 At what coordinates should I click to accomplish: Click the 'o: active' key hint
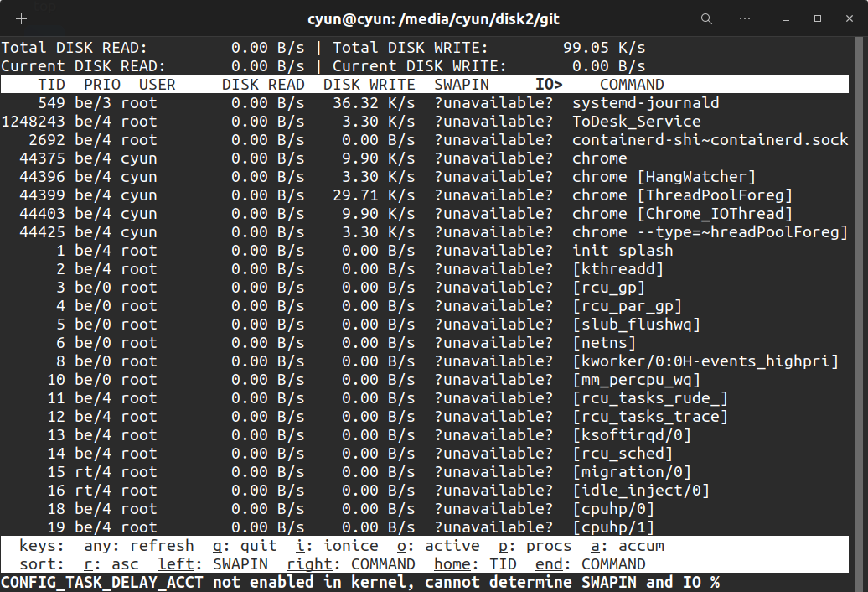click(x=438, y=546)
